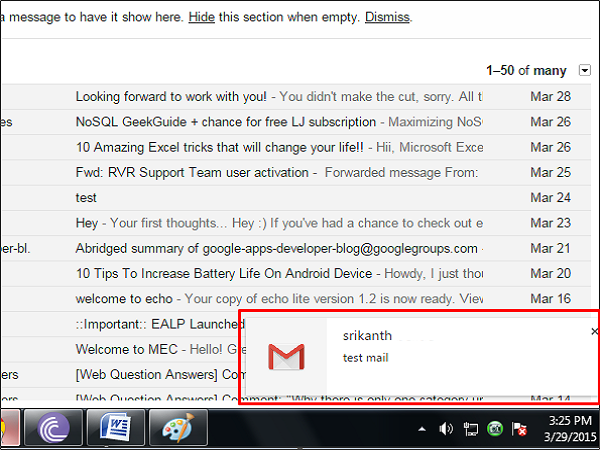Select the Mar 25 date cell
600x450 pixels.
(550, 173)
